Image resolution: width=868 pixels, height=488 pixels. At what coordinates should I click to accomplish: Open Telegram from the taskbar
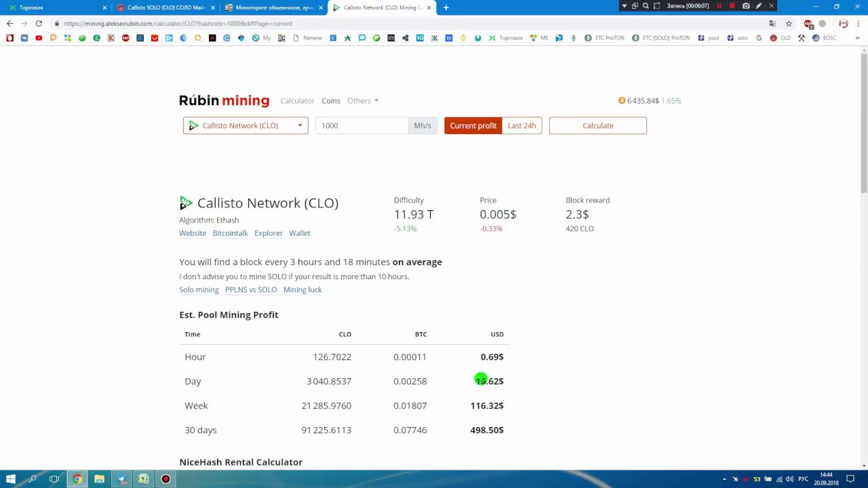[x=121, y=479]
